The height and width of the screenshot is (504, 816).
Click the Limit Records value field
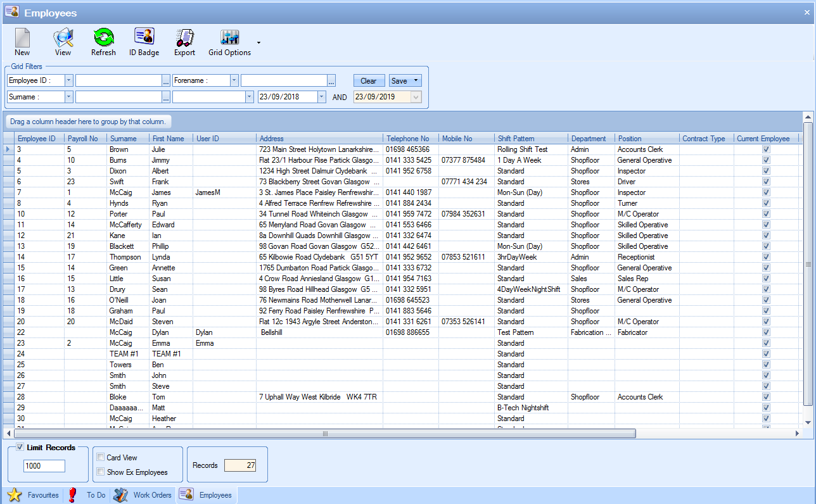pyautogui.click(x=44, y=466)
